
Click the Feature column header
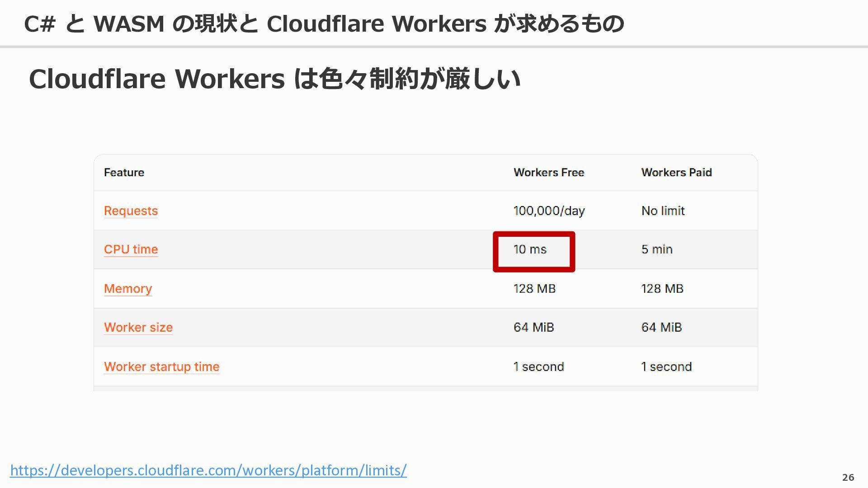tap(124, 173)
